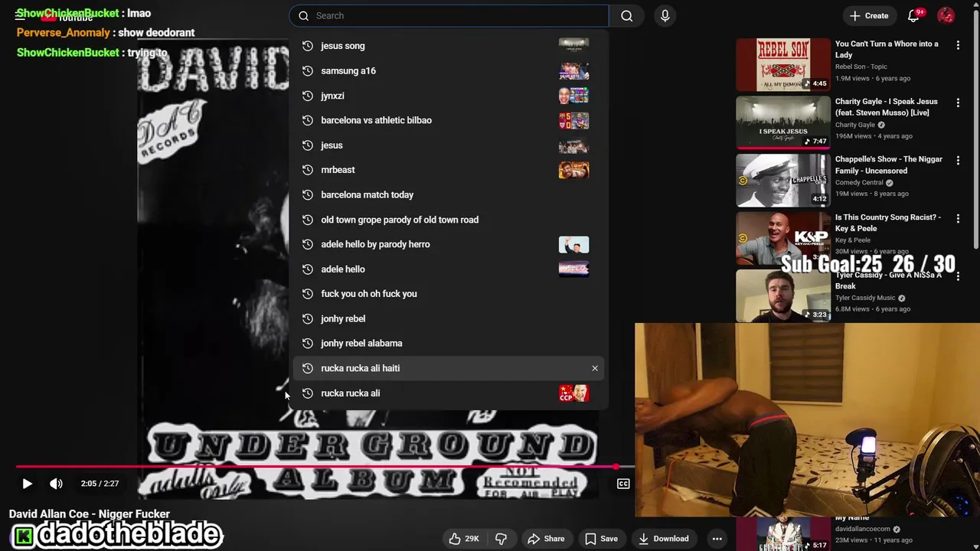The width and height of the screenshot is (980, 551).
Task: Open Tyler Cassidy video thumbnail
Action: 782,295
